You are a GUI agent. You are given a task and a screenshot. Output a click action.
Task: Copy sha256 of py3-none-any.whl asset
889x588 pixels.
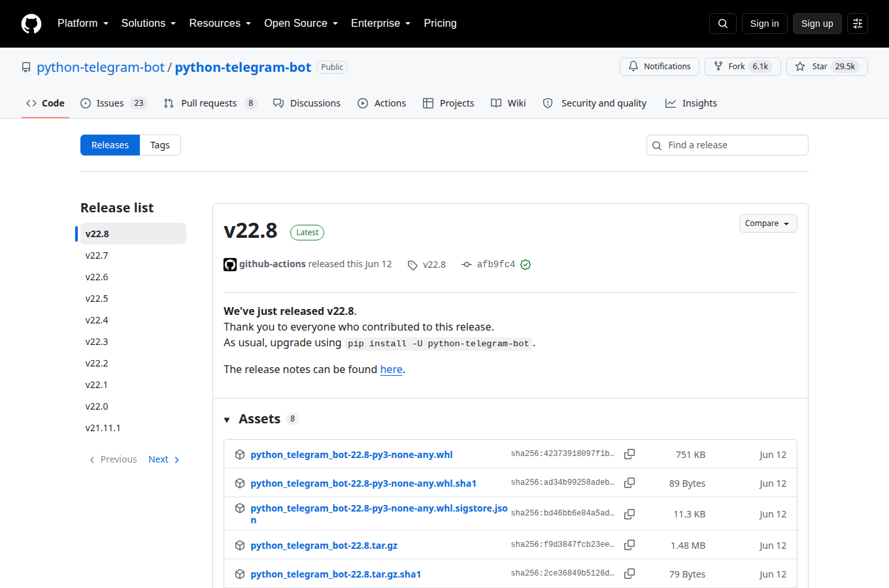pos(629,454)
